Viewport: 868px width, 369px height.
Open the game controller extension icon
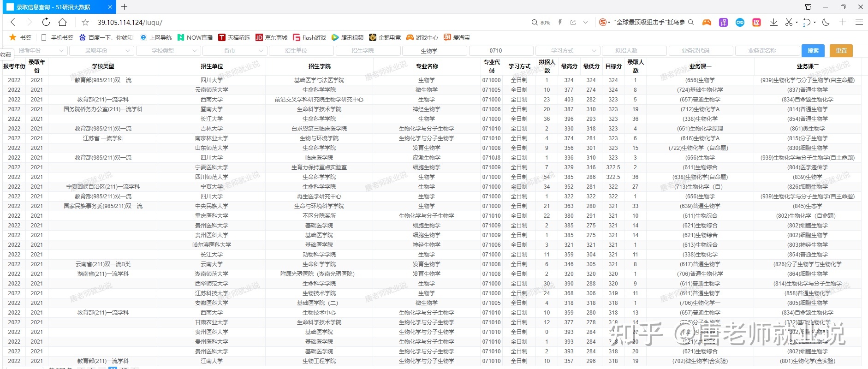pos(707,22)
